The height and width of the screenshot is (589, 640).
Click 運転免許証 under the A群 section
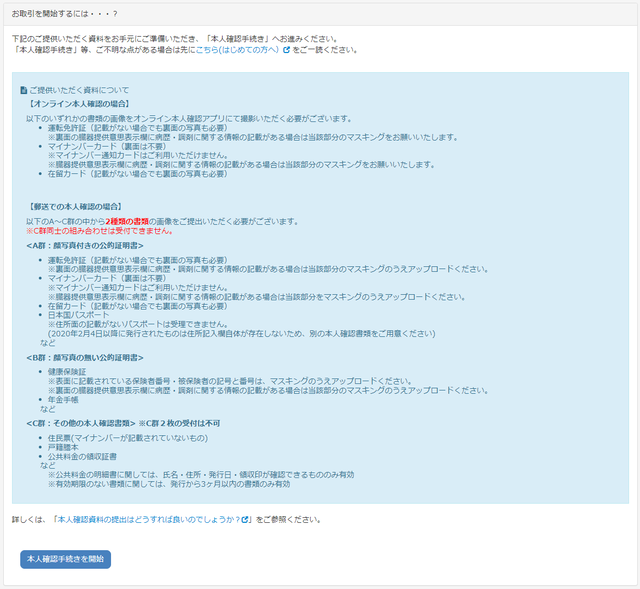[x=138, y=260]
